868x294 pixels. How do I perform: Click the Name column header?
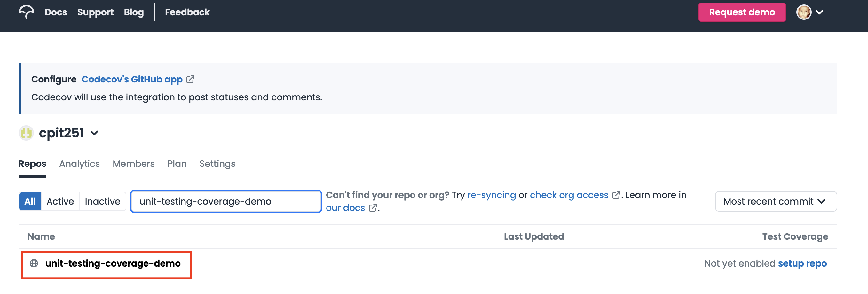click(x=41, y=236)
